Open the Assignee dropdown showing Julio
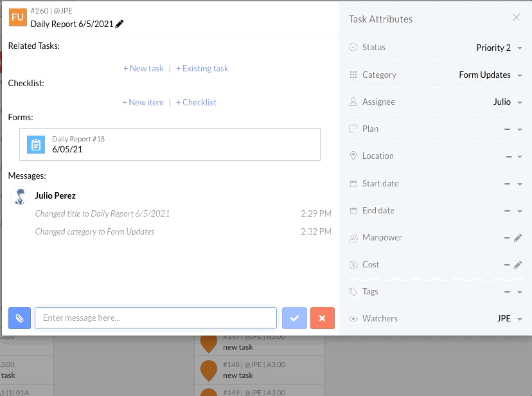The height and width of the screenshot is (396, 532). 507,102
